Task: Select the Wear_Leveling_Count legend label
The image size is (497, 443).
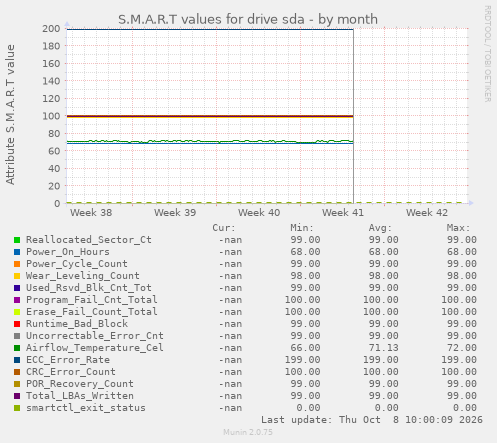Action: [x=83, y=276]
